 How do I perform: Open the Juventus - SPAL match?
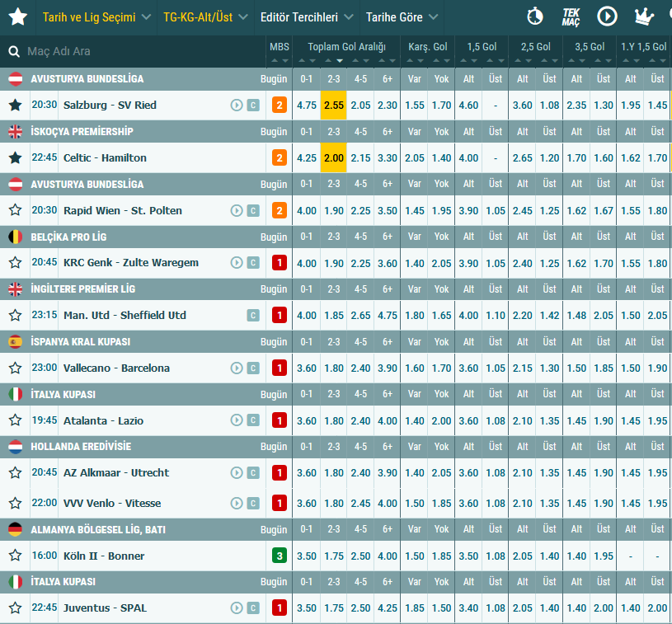point(105,608)
